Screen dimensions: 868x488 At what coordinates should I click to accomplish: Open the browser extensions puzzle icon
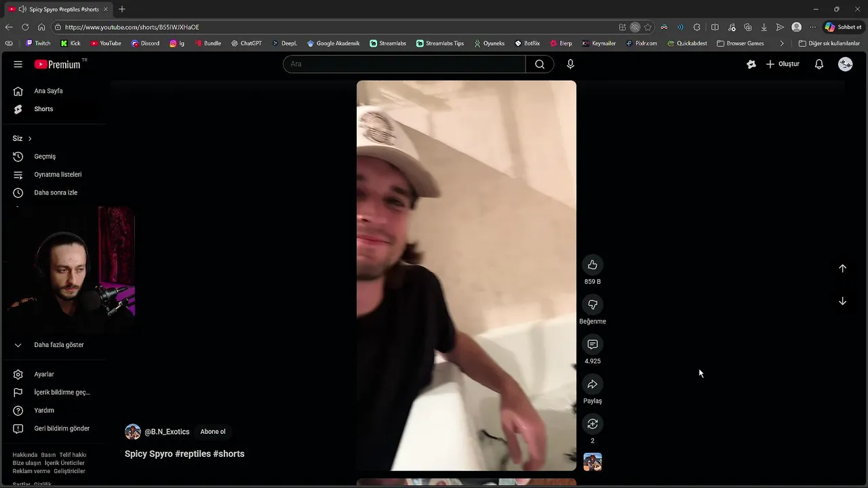point(697,27)
